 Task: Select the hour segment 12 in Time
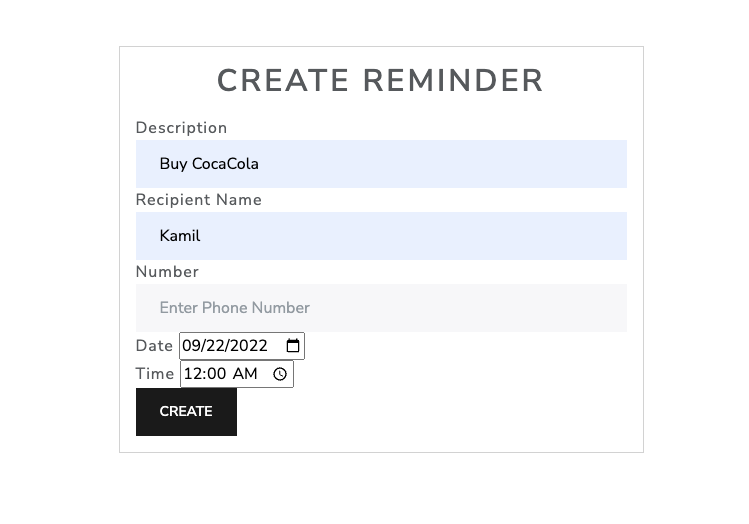click(x=192, y=374)
